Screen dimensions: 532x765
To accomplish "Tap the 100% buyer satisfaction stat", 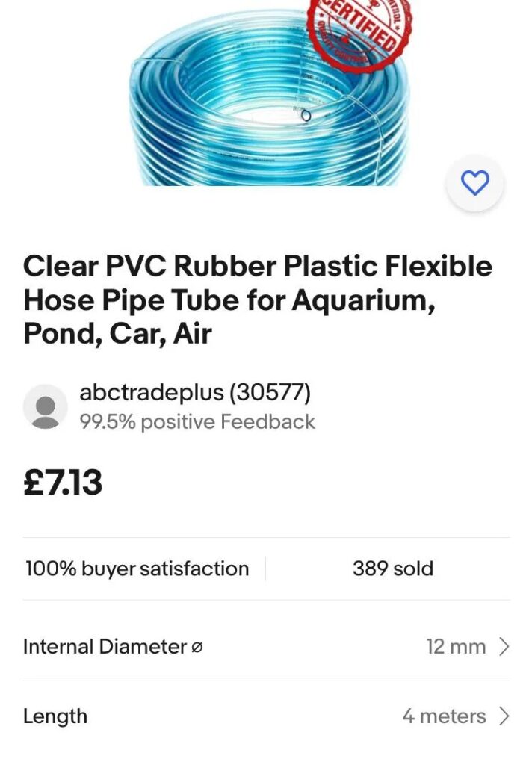I will 137,569.
